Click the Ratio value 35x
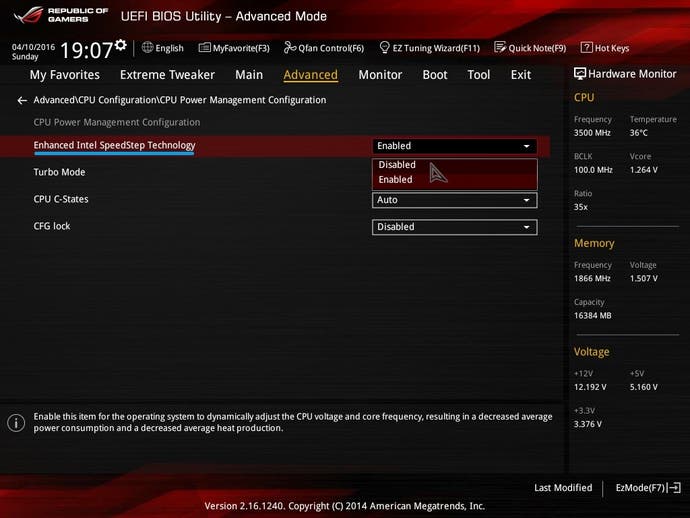Image resolution: width=690 pixels, height=518 pixels. point(581,207)
